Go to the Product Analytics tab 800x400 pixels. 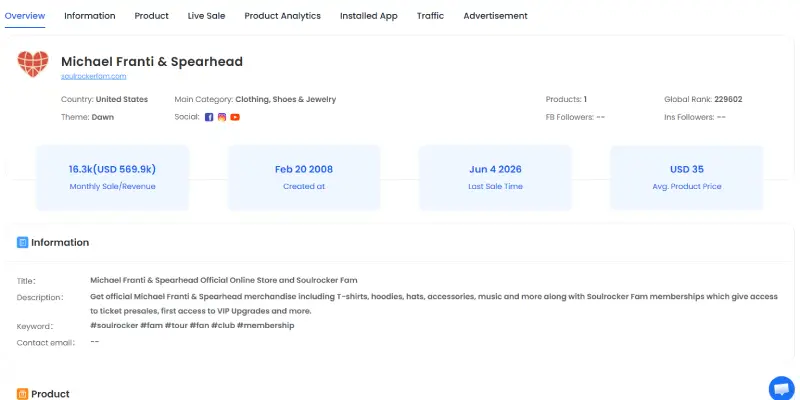pos(283,16)
